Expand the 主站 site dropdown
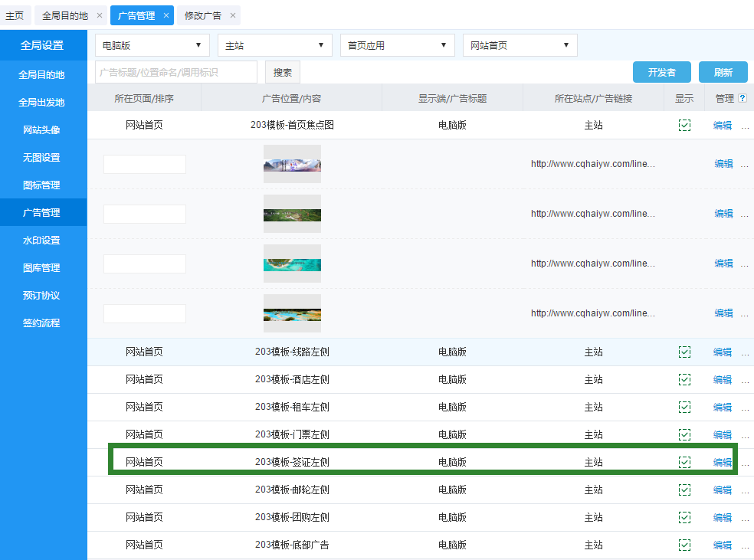The width and height of the screenshot is (754, 560). click(274, 45)
